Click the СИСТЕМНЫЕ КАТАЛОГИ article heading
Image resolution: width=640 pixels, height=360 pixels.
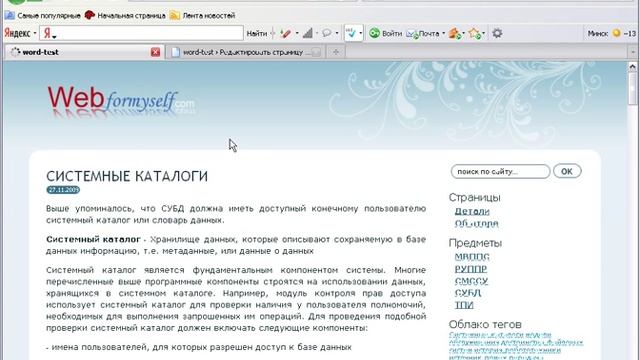(127, 176)
